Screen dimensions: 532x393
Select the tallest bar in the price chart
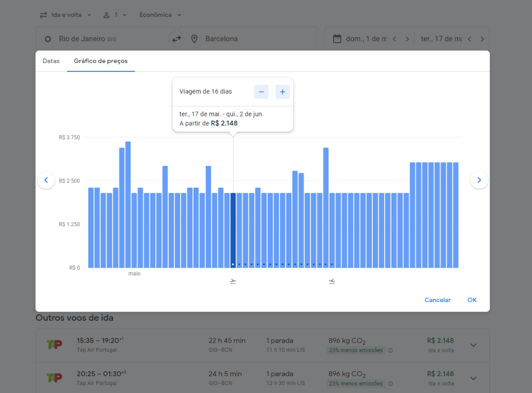click(x=128, y=205)
